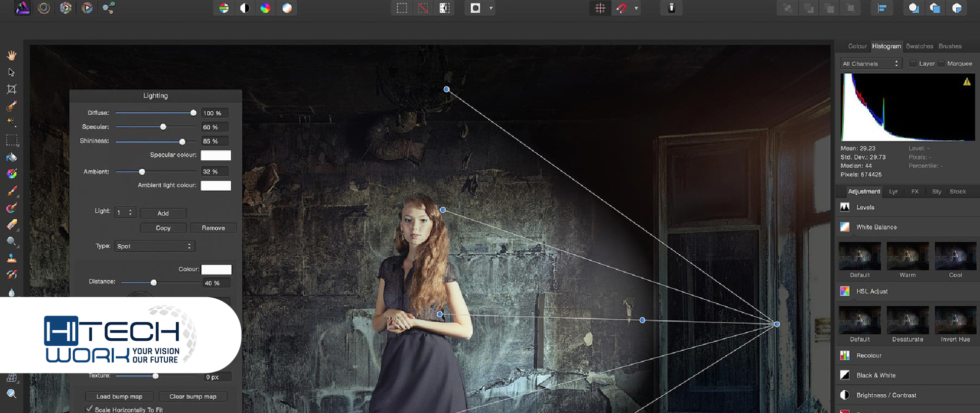Click the Assistant options icon
Viewport: 980px width, 413px height.
pyautogui.click(x=671, y=8)
